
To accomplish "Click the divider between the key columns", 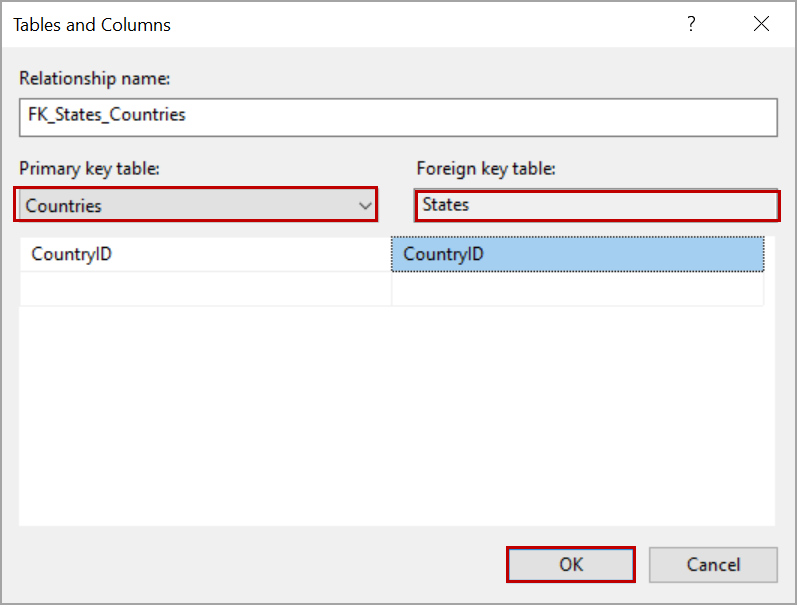I will pos(391,254).
